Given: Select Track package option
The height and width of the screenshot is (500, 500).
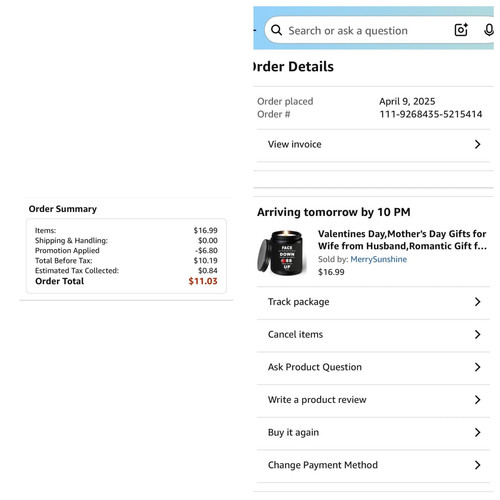Looking at the screenshot, I should coord(373,302).
